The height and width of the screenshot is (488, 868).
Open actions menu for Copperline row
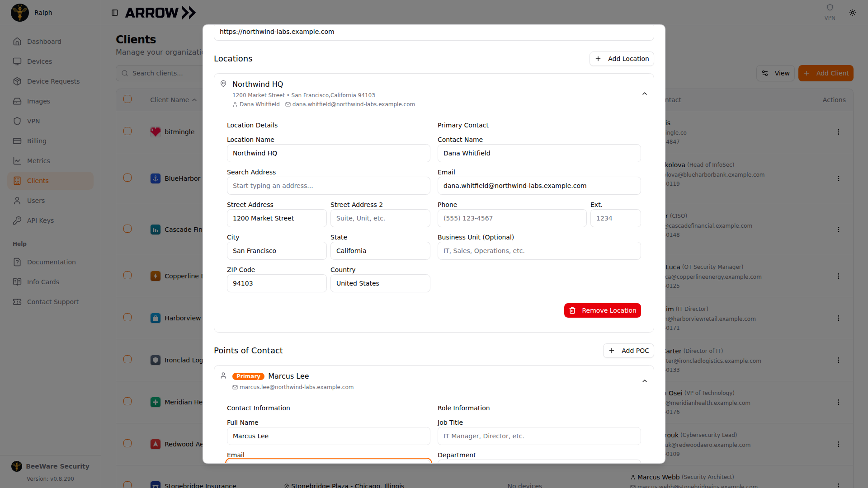coord(838,276)
